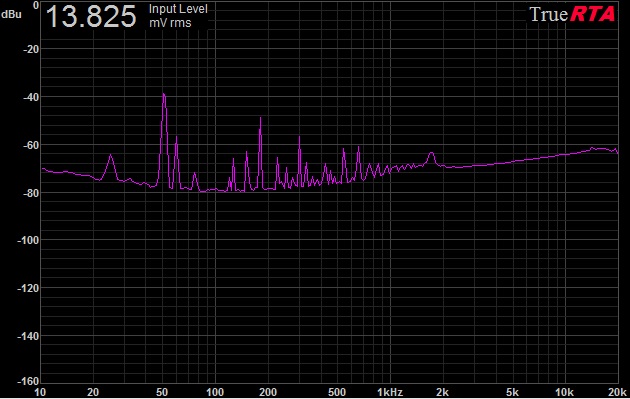Click the 10k frequency axis label
Screen dimensions: 630x399
tap(565, 392)
